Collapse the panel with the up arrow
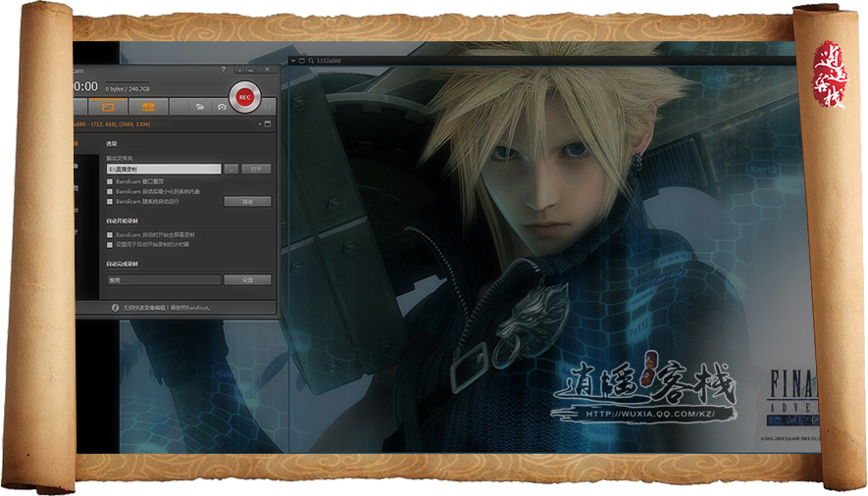The width and height of the screenshot is (868, 496). [x=260, y=124]
